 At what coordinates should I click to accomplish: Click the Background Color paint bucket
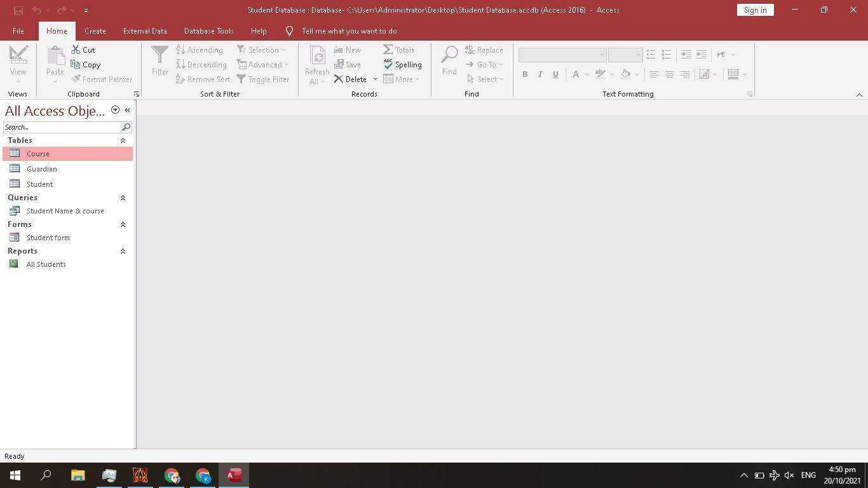coord(625,74)
